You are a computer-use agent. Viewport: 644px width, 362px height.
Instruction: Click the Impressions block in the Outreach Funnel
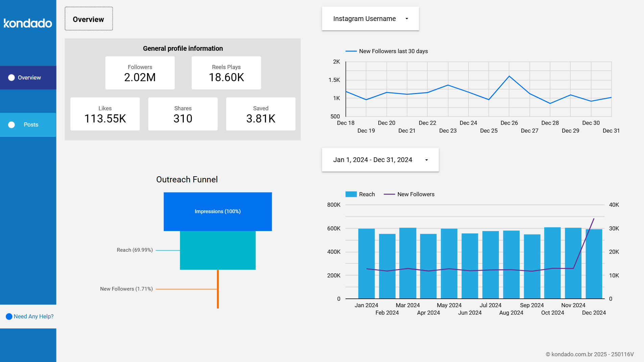pyautogui.click(x=218, y=211)
